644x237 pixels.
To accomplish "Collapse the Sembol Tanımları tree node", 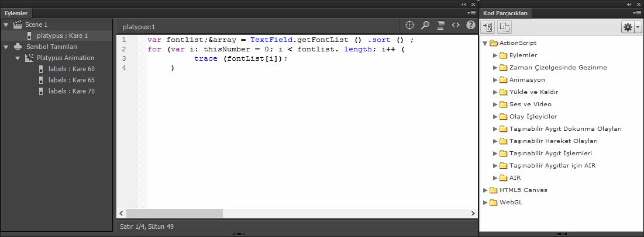I will (6, 47).
